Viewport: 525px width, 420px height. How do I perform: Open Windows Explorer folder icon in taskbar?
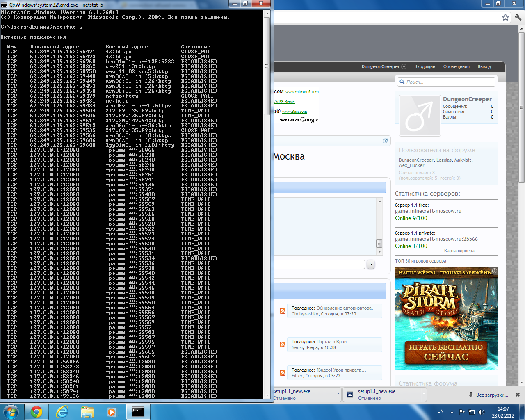pos(87,411)
